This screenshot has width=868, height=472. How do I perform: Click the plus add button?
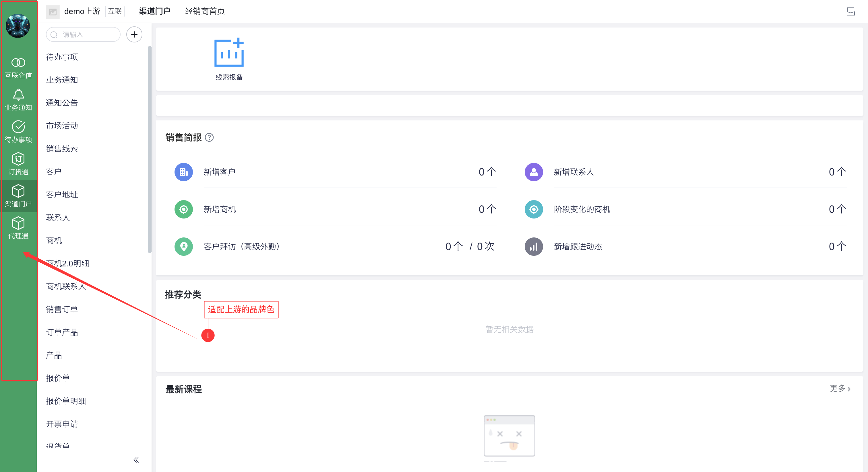click(x=134, y=34)
